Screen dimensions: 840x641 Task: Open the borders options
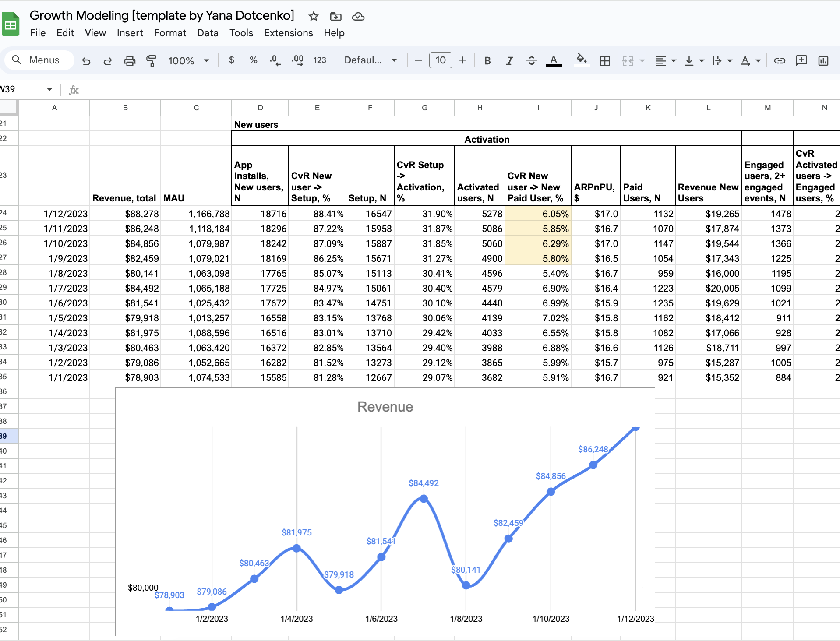605,61
